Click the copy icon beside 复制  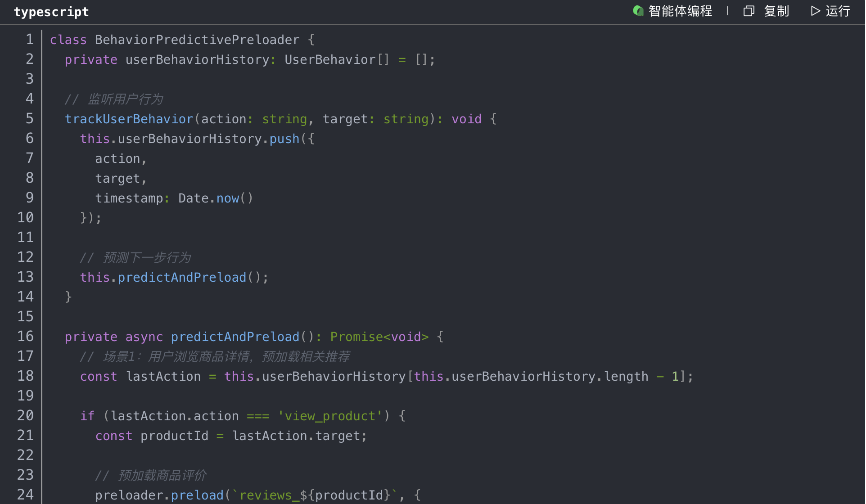click(749, 11)
